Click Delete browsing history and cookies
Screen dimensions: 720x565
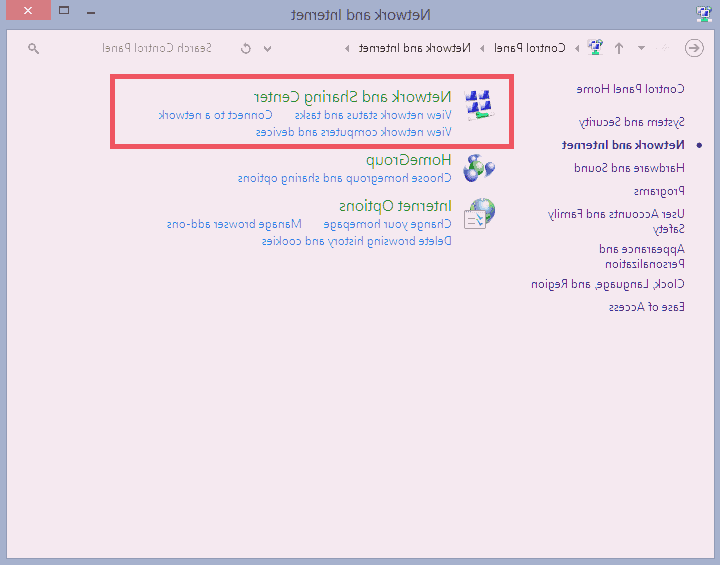pyautogui.click(x=357, y=241)
